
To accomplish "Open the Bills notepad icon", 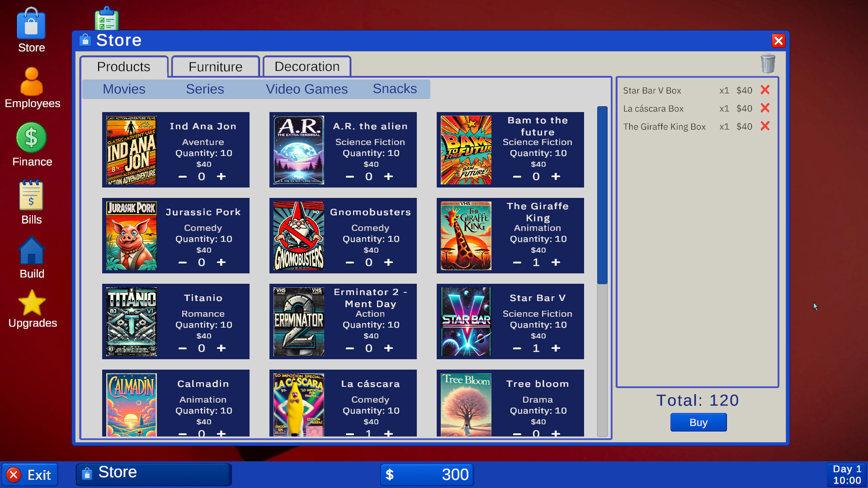I will coord(31,195).
